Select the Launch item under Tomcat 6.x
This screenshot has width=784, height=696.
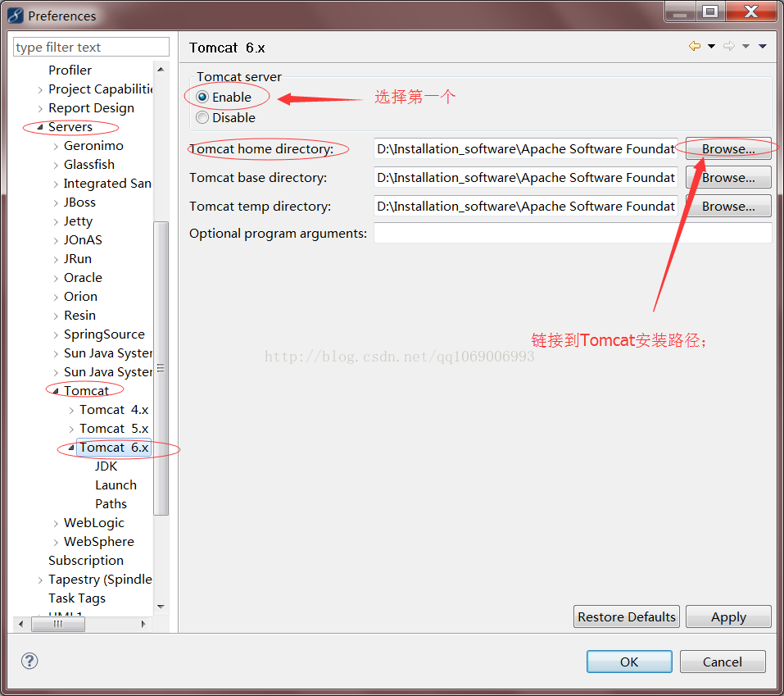coord(116,484)
